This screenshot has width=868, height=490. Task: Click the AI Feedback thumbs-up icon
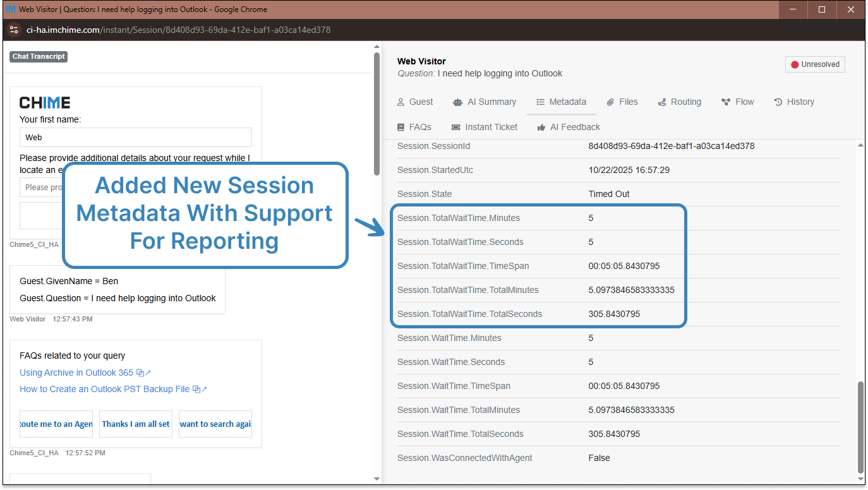pos(541,128)
